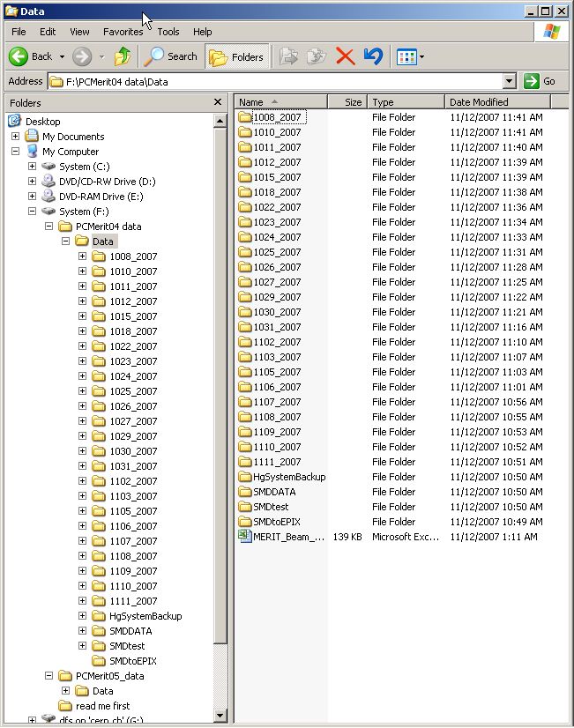Viewport: 574px width, 728px height.
Task: Click the 1031_2007 folder name in list
Action: 277,327
